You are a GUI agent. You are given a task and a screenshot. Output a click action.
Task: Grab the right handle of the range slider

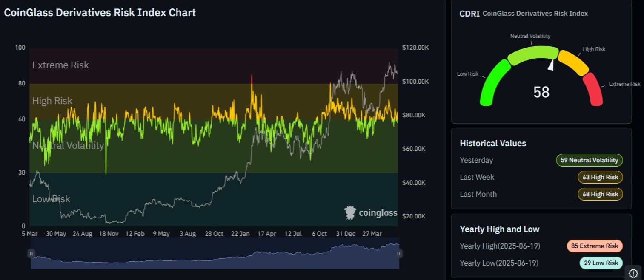399,254
